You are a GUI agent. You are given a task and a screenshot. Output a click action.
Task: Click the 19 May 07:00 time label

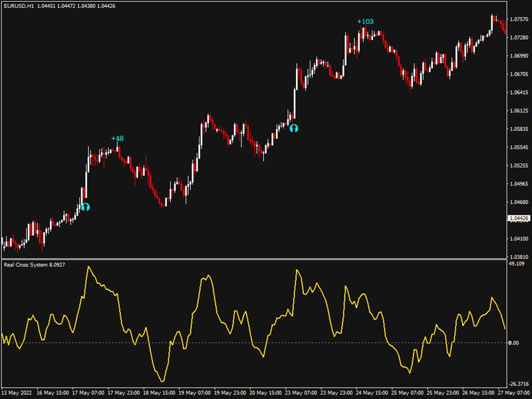coord(194,392)
